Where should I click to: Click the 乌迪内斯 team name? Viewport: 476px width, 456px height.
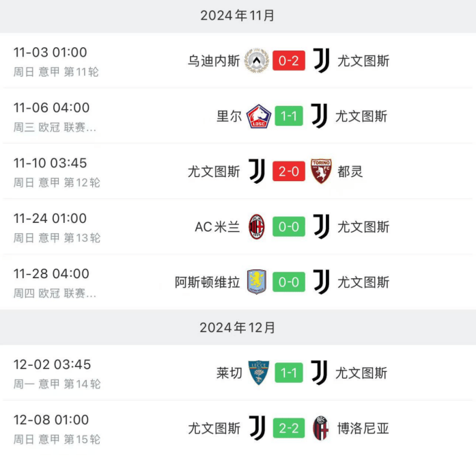tap(214, 61)
